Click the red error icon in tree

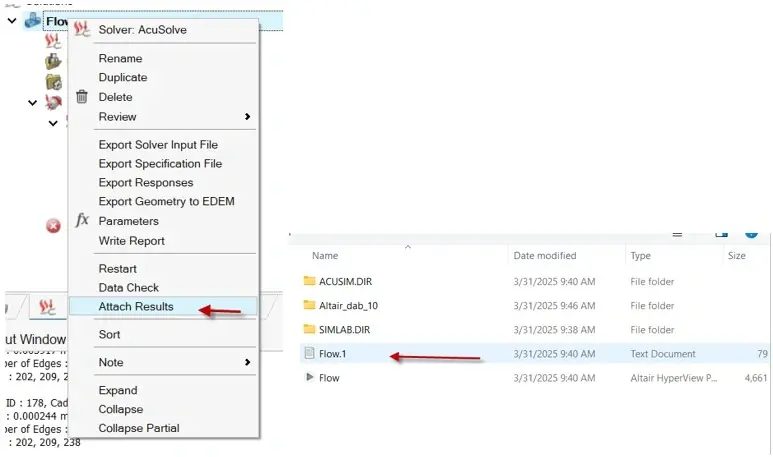click(x=54, y=226)
